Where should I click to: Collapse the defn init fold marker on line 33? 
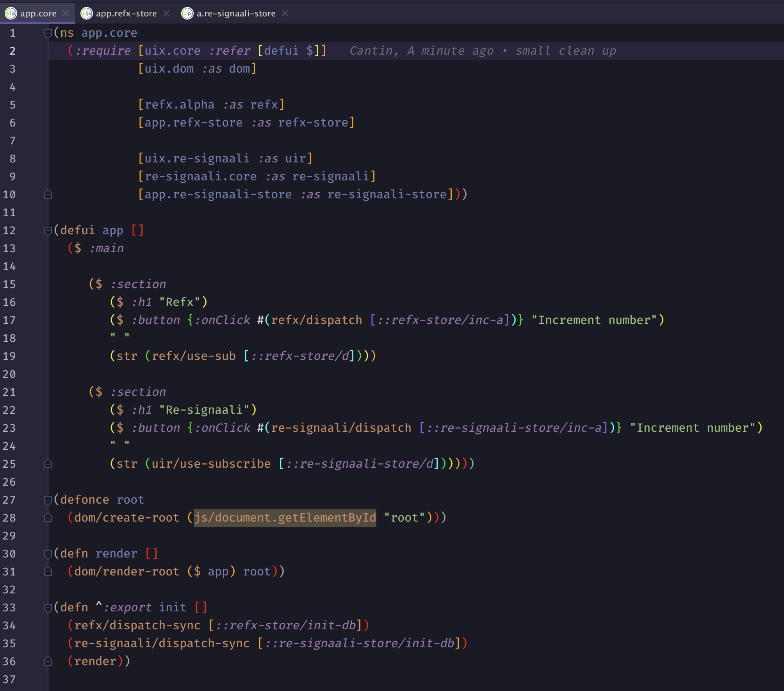48,608
